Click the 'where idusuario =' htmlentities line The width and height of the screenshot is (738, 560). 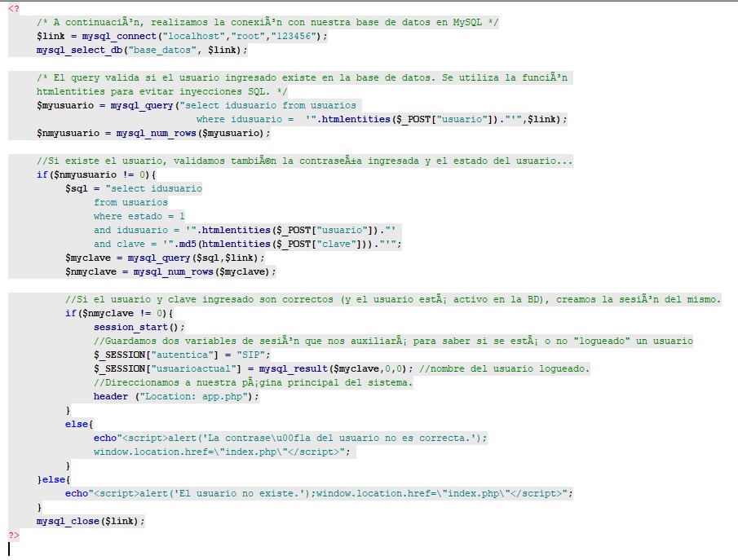pos(382,119)
